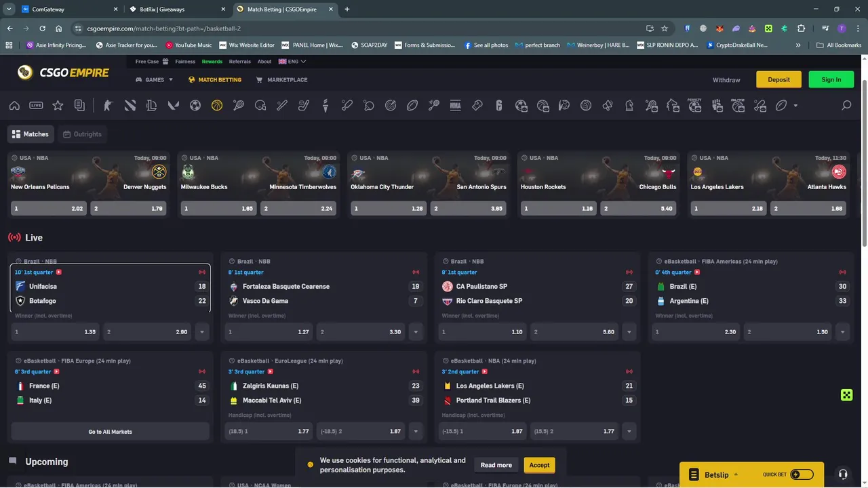The width and height of the screenshot is (868, 488).
Task: Click the yellow Deposit button
Action: [778, 79]
